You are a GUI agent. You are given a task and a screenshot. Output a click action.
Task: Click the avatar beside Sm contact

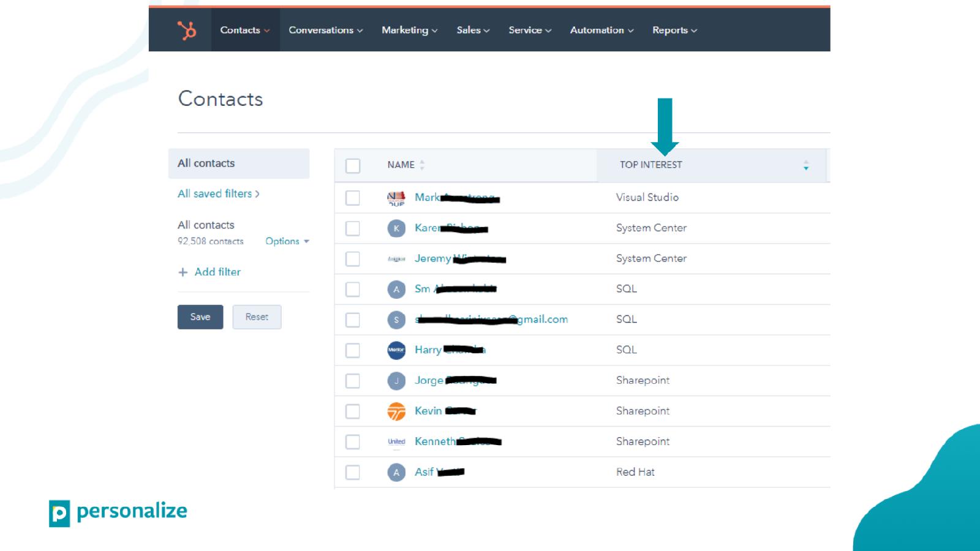coord(396,289)
